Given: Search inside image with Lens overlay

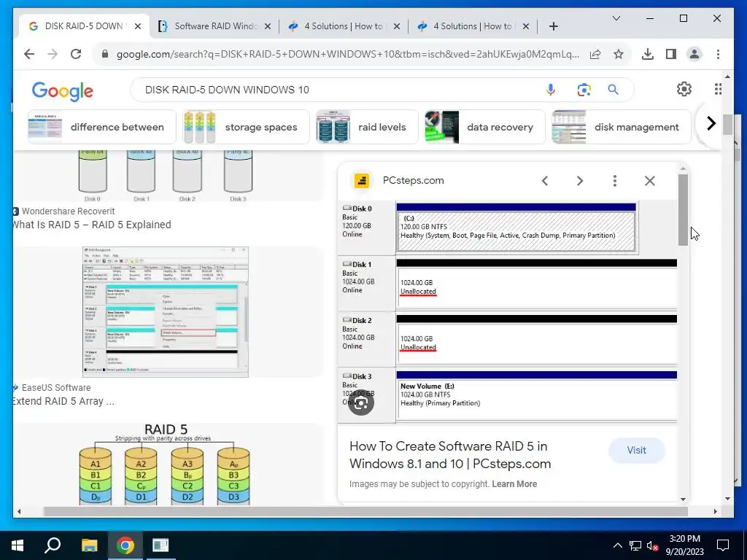Looking at the screenshot, I should 360,402.
